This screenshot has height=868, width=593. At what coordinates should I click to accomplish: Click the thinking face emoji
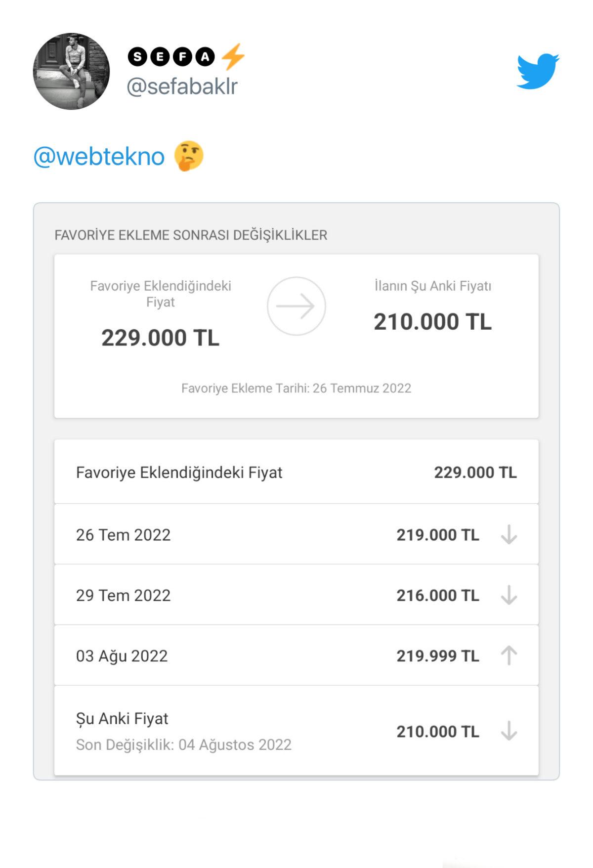(x=189, y=156)
